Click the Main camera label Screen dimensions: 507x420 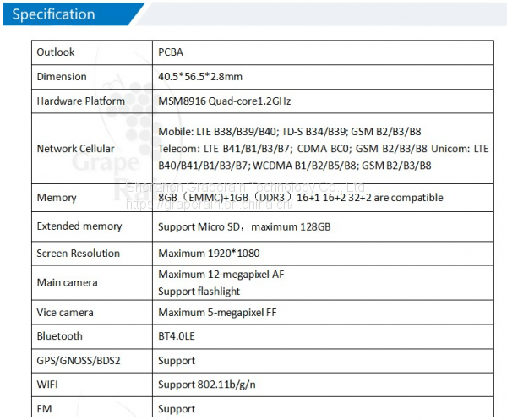(x=67, y=282)
